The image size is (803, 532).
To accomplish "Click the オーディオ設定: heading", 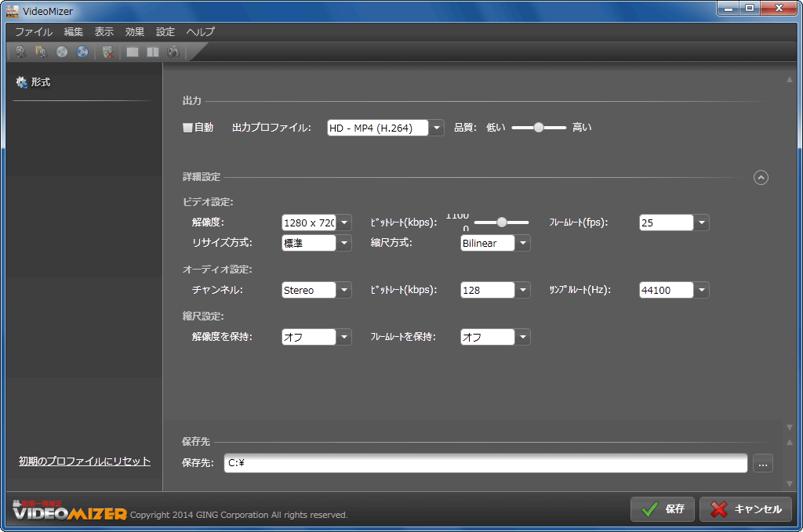I will (x=217, y=270).
